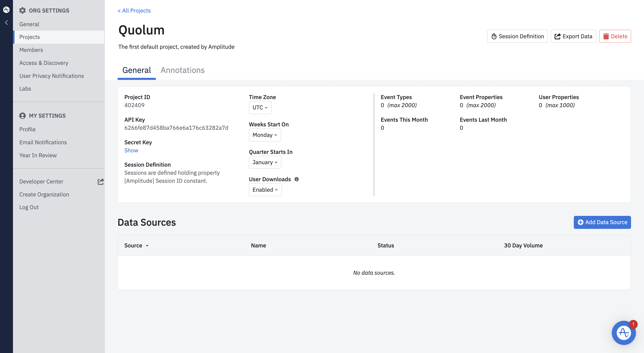Select Members in the sidebar menu
This screenshot has height=353, width=644.
pos(31,50)
